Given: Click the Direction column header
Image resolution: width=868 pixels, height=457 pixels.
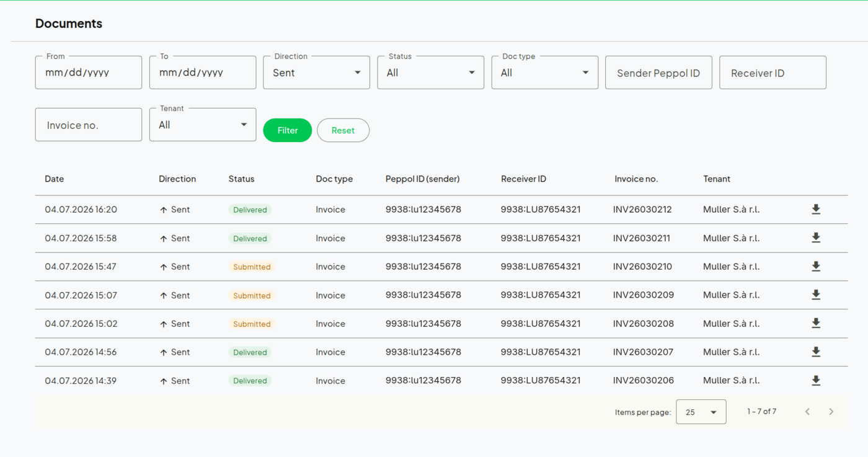Looking at the screenshot, I should click(x=177, y=179).
